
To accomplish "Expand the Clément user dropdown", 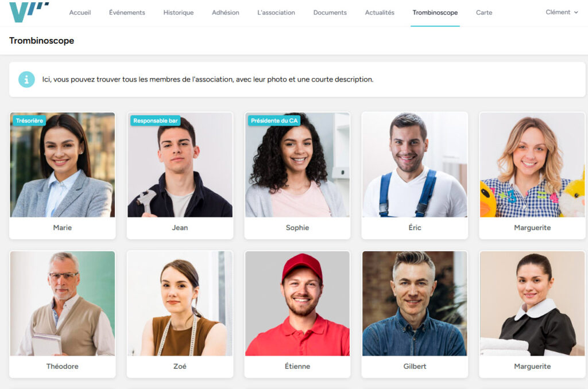I will coord(562,12).
